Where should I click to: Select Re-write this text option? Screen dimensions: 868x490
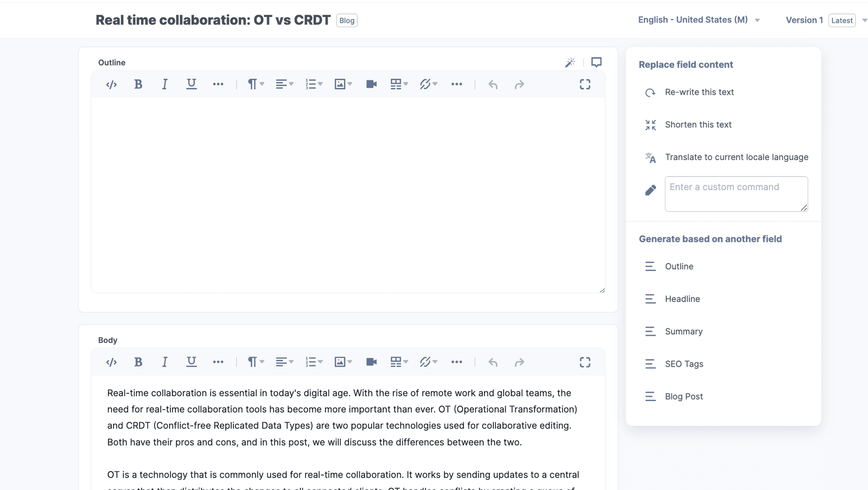coord(699,92)
